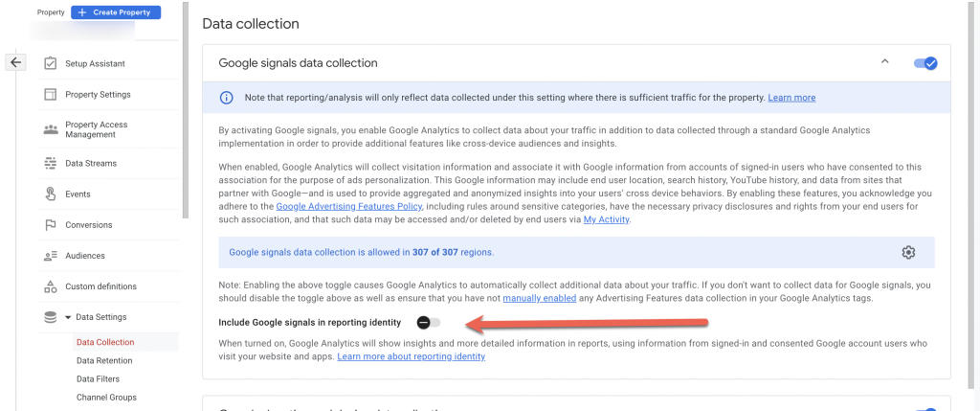Viewport: 980px width, 411px height.
Task: Open the Audiences page
Action: coord(85,256)
